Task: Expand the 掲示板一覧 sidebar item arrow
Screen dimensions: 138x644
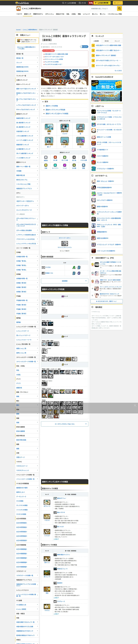Action: [x=38, y=58]
